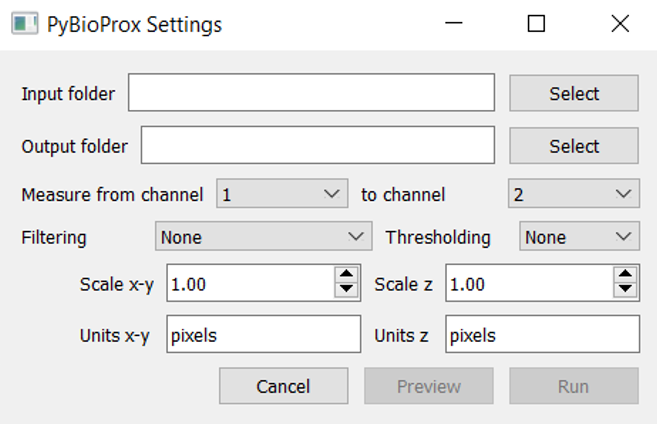Increase Scale z with up arrow
The height and width of the screenshot is (424, 657).
(626, 276)
